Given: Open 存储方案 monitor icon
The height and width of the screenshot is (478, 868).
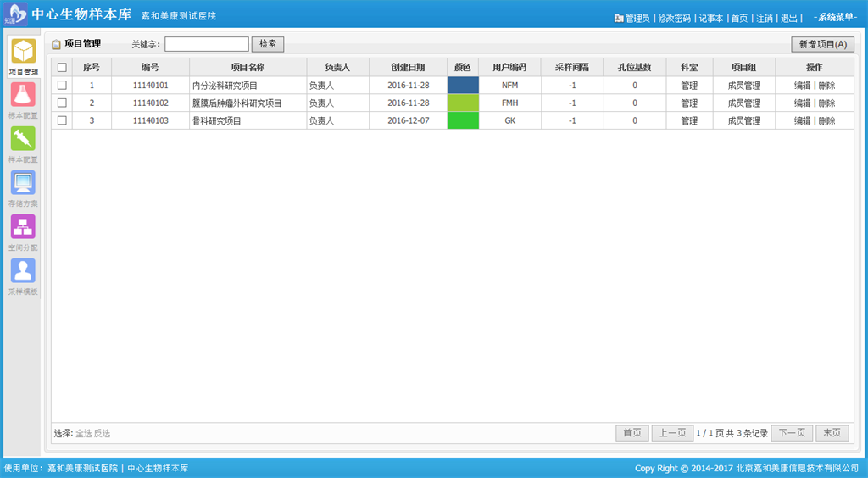Looking at the screenshot, I should point(23,183).
